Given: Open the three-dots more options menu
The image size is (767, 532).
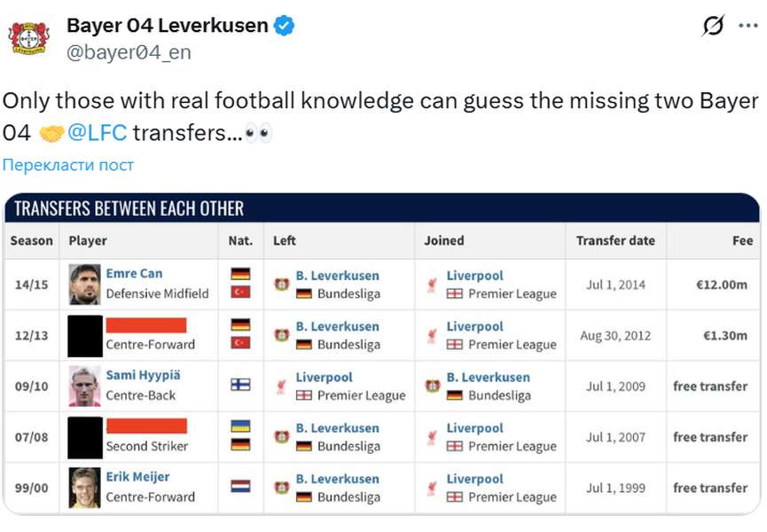Looking at the screenshot, I should 748,26.
